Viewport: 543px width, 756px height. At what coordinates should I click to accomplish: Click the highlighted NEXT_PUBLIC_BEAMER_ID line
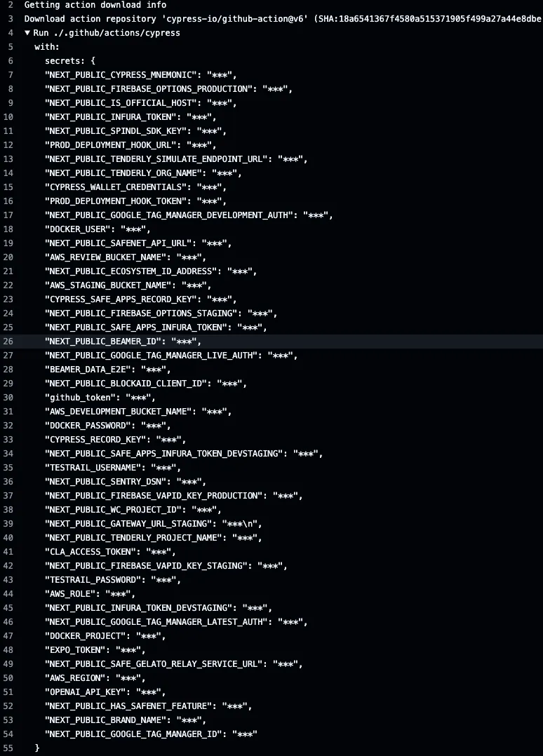123,342
